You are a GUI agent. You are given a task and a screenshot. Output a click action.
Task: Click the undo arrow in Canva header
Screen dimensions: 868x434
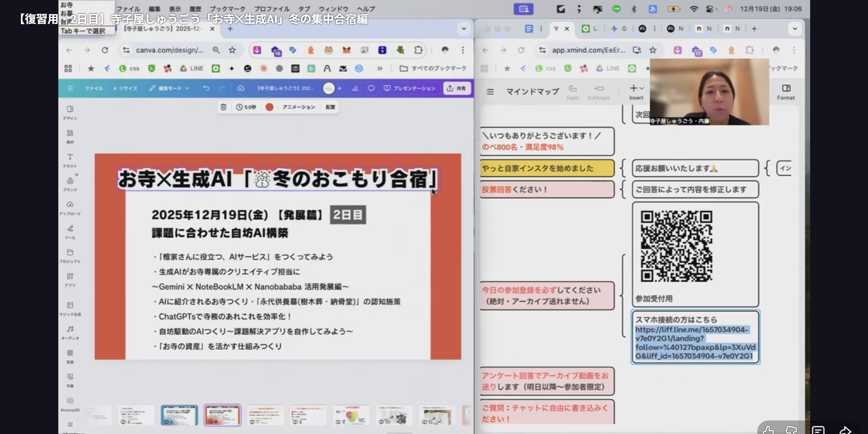(206, 88)
